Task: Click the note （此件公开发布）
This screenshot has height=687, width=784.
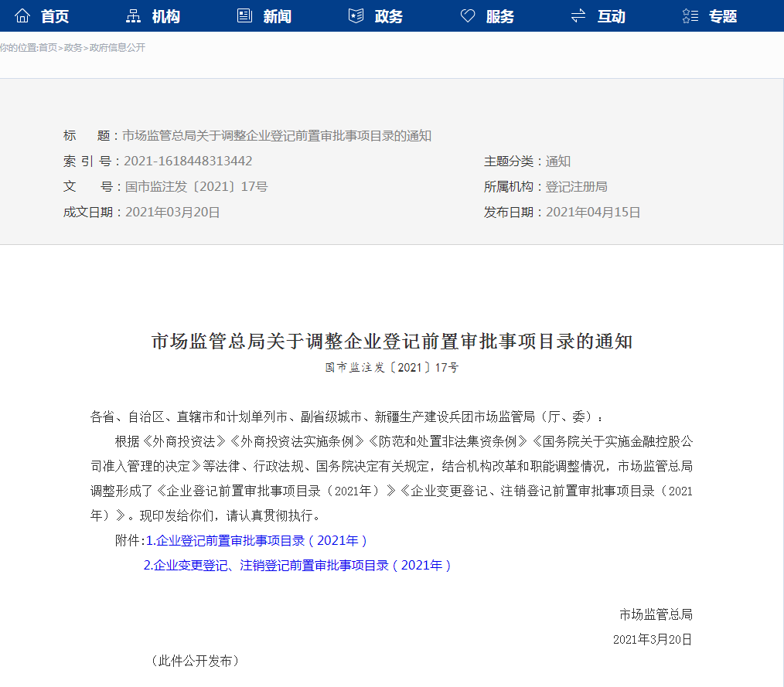Action: tap(195, 661)
